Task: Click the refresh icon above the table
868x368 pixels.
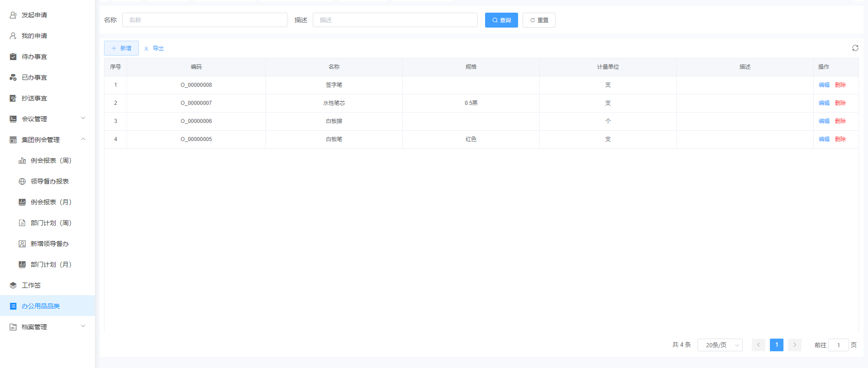Action: (855, 48)
